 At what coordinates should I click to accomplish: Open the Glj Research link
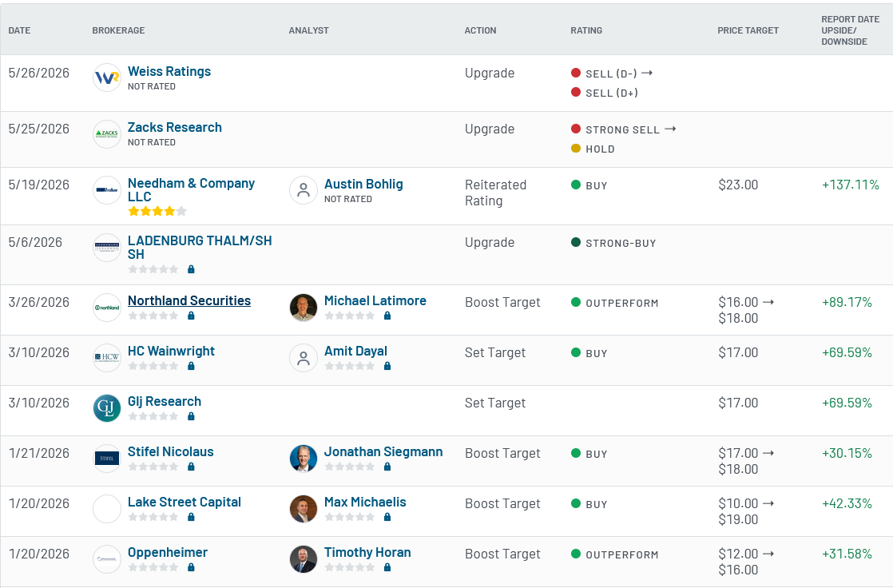tap(165, 401)
